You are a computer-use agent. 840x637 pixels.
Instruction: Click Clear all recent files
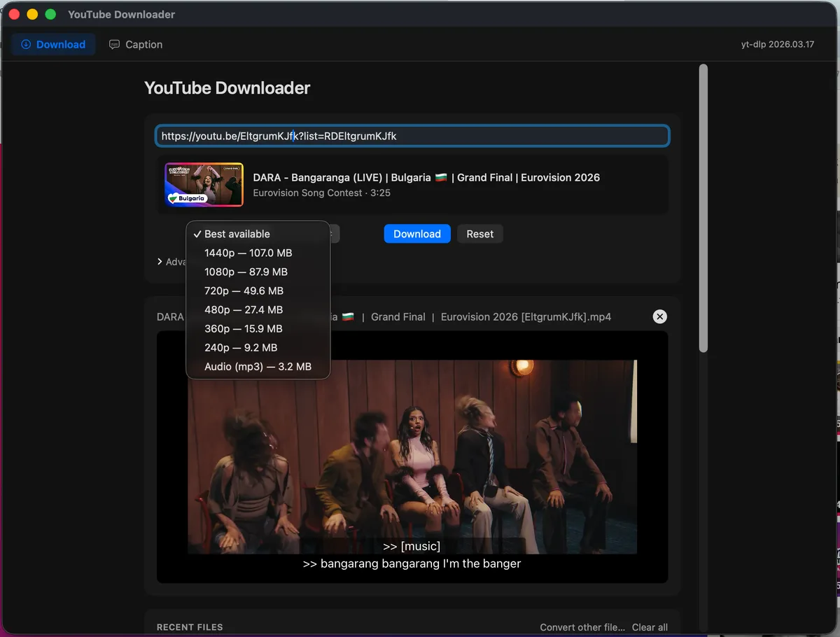point(650,627)
